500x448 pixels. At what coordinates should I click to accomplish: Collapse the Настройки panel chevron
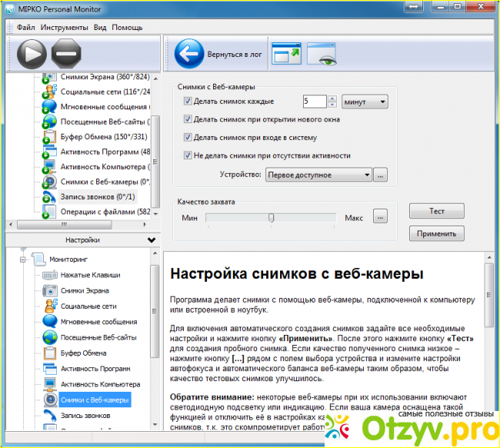[x=152, y=240]
